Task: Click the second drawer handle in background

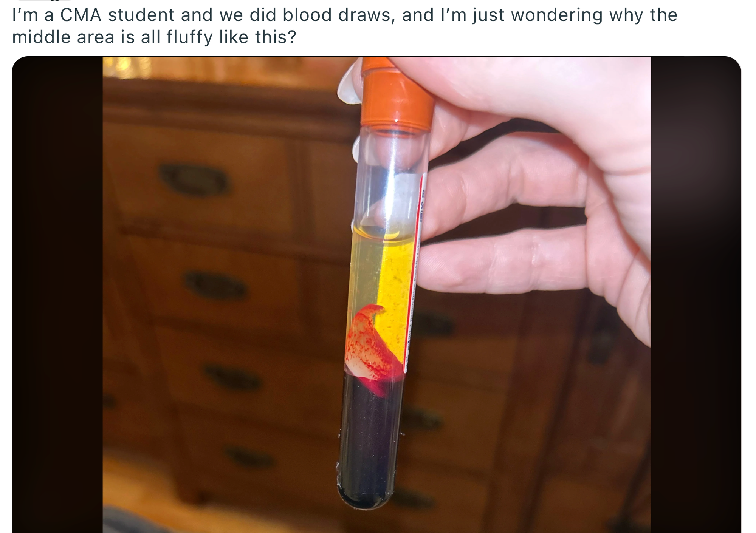Action: click(x=215, y=286)
